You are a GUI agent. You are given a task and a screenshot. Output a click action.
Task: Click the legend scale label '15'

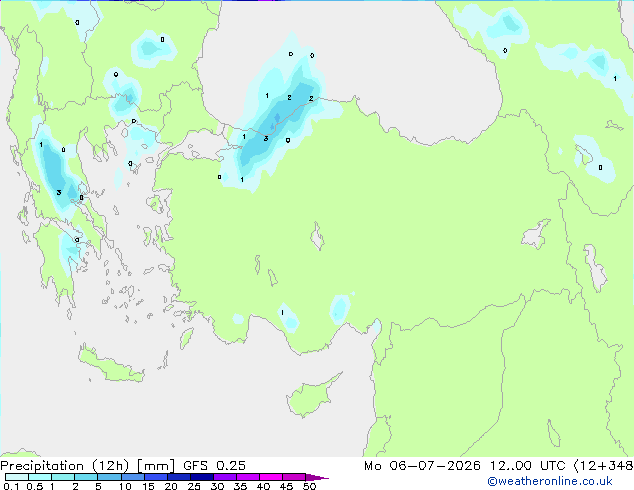click(148, 486)
